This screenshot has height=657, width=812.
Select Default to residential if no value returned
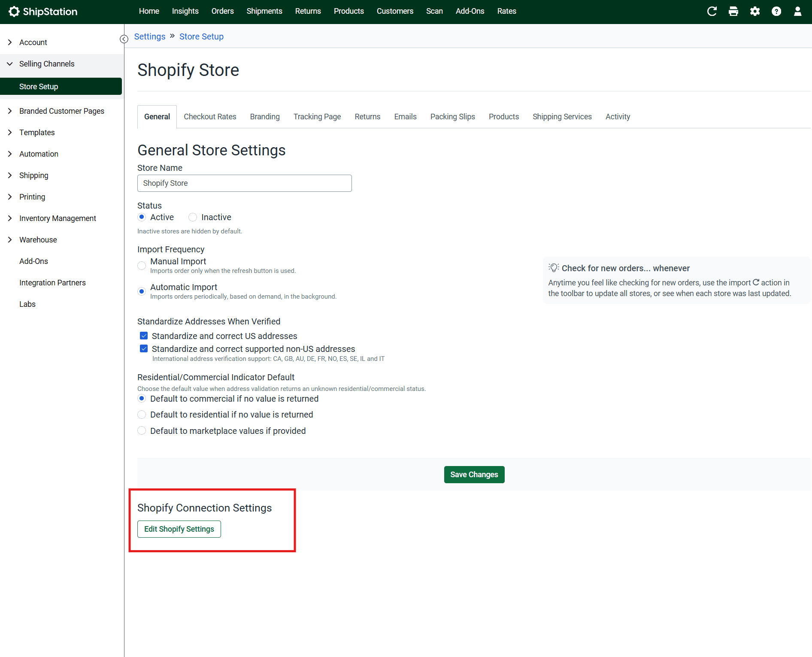[x=142, y=415]
